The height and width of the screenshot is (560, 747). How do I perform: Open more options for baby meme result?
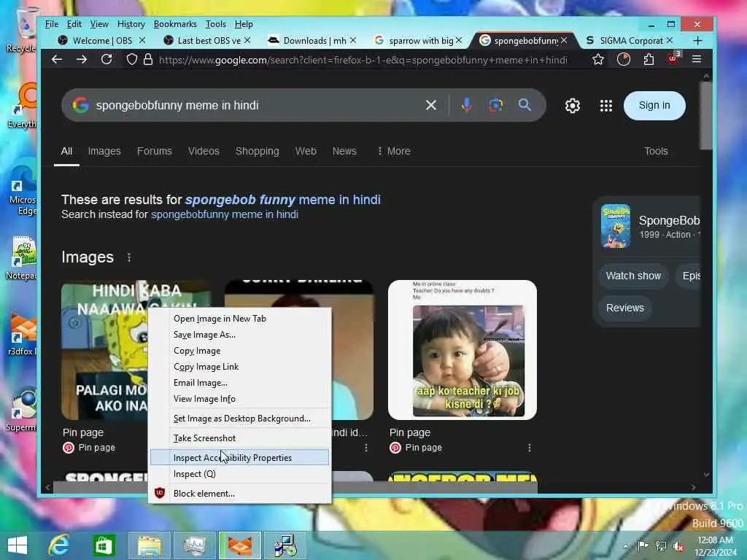pyautogui.click(x=530, y=448)
